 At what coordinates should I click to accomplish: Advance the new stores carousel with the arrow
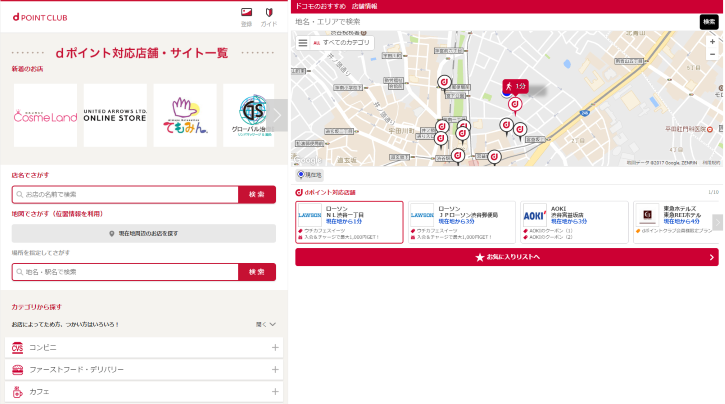click(277, 115)
